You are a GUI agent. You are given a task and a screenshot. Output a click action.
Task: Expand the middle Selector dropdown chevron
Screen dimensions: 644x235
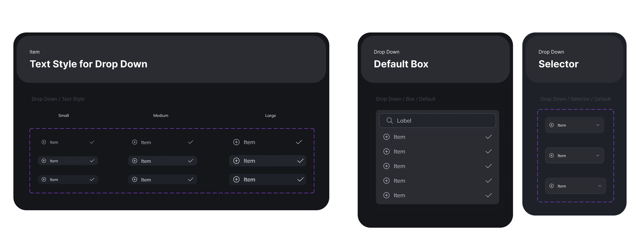click(598, 155)
